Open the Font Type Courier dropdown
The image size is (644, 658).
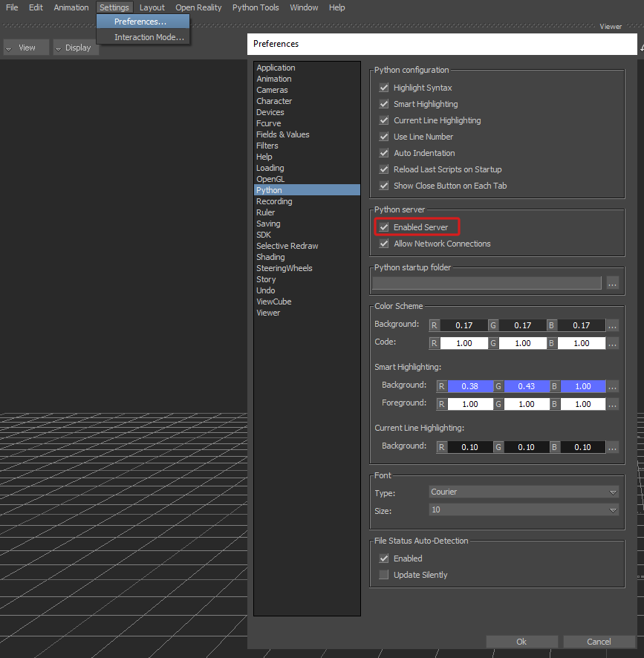click(x=524, y=492)
